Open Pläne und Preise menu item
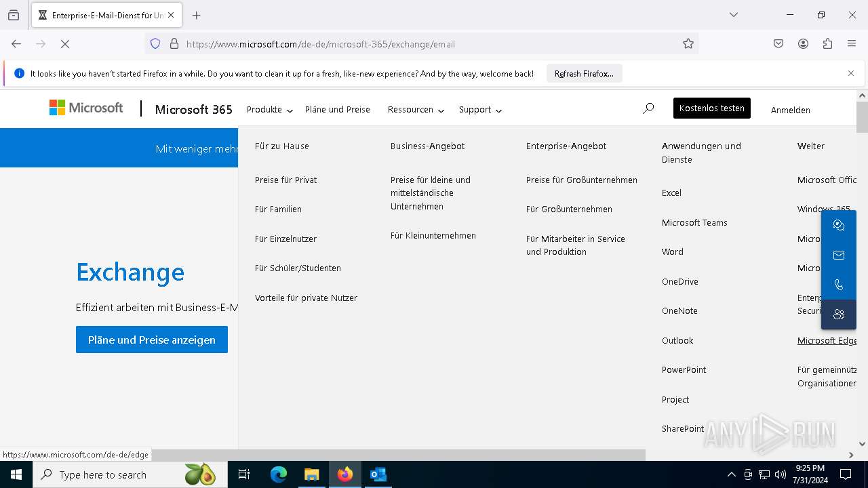868x488 pixels. click(338, 110)
